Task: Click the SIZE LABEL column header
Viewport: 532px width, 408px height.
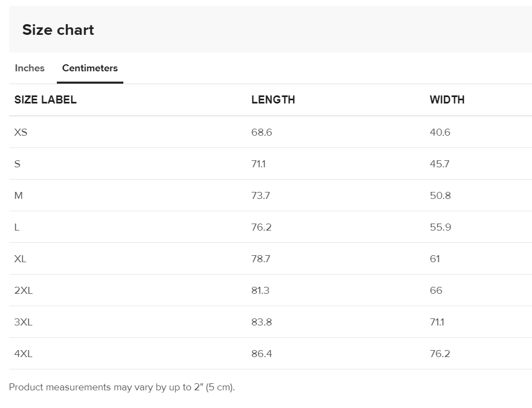Action: [46, 100]
